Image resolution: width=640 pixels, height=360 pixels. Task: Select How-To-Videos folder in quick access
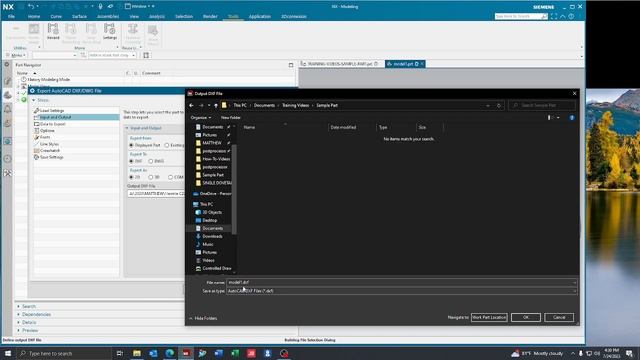tap(216, 159)
